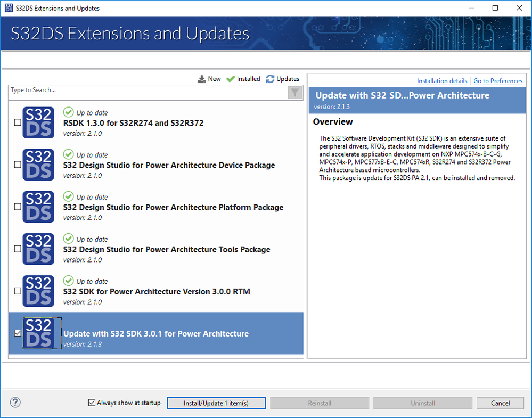Screen dimensions: 532x418
Task: Click S32DS logo of Platform Package entry
Action: 38,207
